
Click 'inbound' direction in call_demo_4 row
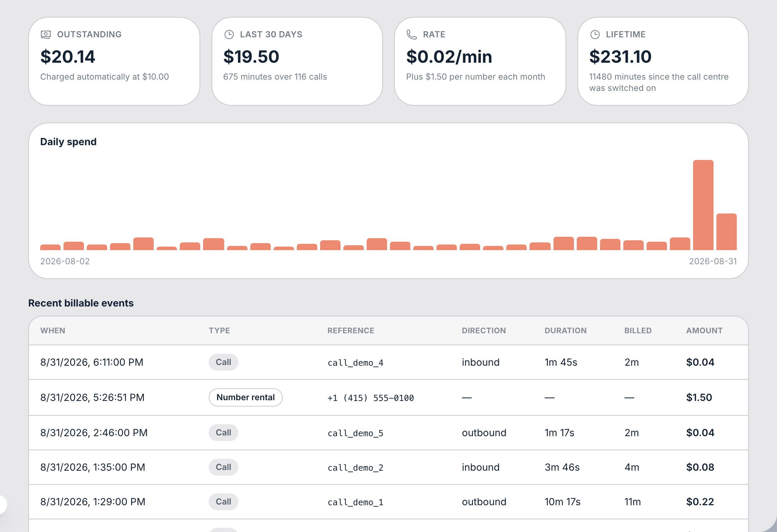pos(481,362)
